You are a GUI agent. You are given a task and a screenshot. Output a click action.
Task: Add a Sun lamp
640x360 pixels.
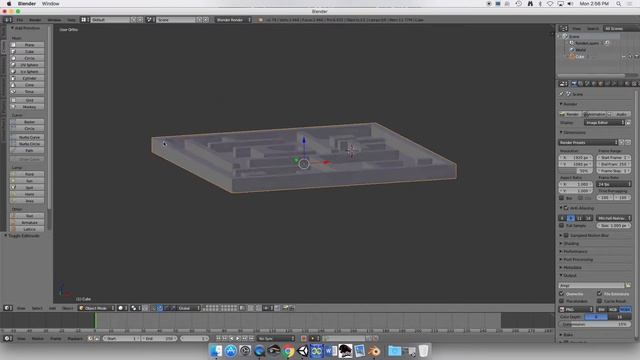coord(27,180)
